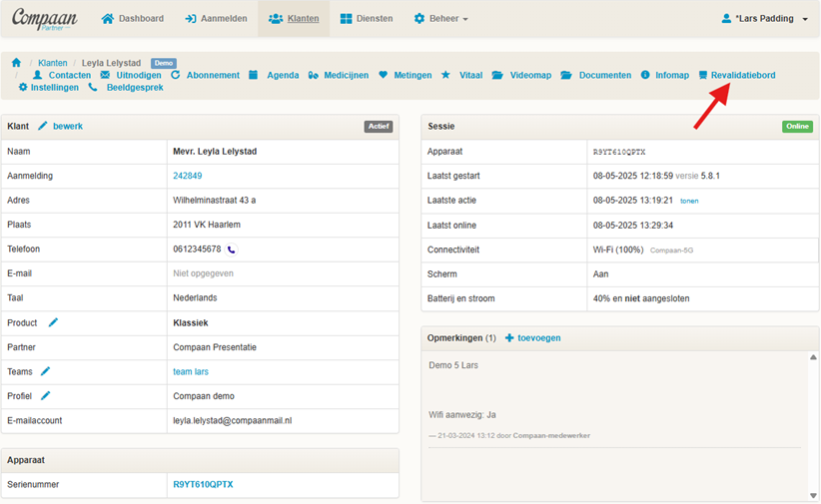Screen dimensions: 821x504
Task: Open Medicijnen via the pills icon
Action: pos(313,76)
